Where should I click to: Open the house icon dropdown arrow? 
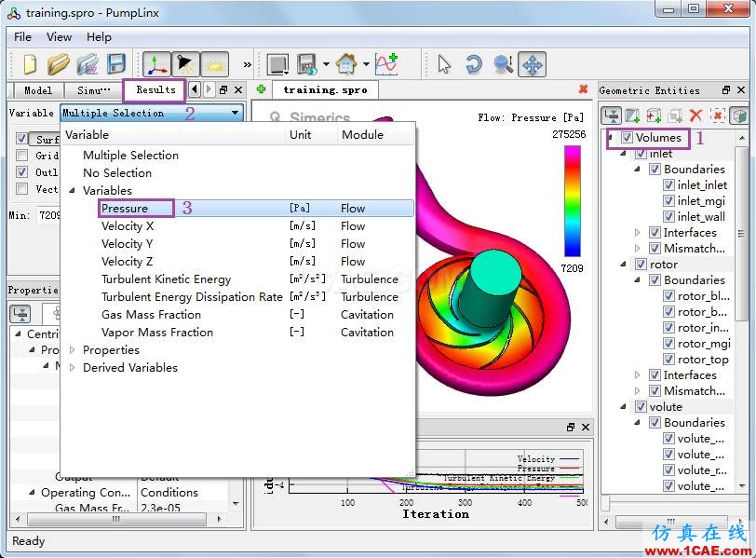click(366, 64)
